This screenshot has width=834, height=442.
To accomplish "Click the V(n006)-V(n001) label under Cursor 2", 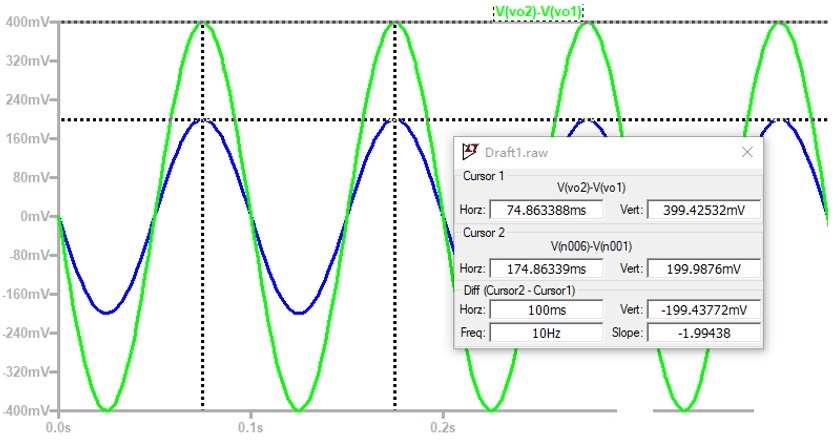I will click(x=607, y=246).
